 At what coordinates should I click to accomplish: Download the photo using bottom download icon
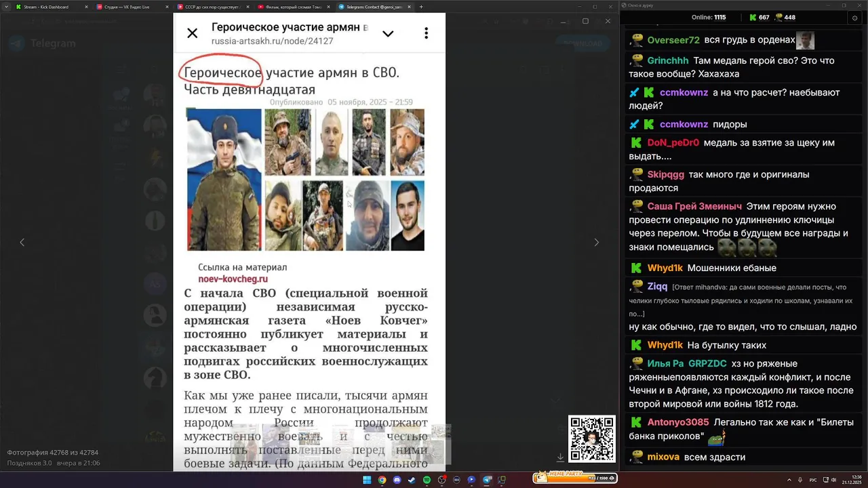coord(560,457)
